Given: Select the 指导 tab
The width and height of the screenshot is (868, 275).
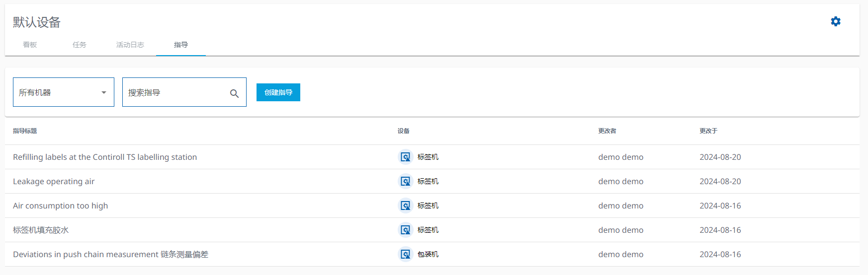Looking at the screenshot, I should point(181,45).
